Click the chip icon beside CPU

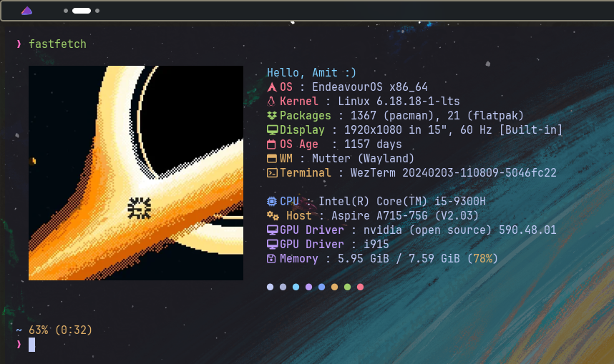point(272,201)
